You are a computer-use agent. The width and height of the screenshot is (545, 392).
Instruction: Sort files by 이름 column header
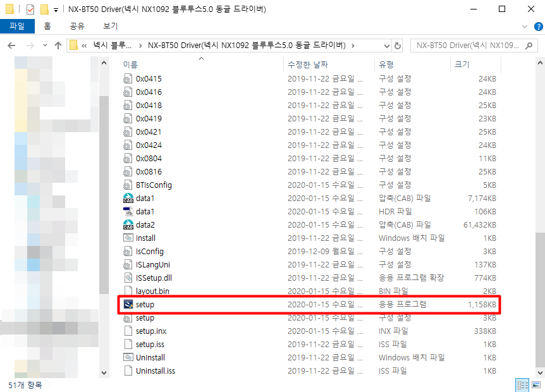(130, 64)
